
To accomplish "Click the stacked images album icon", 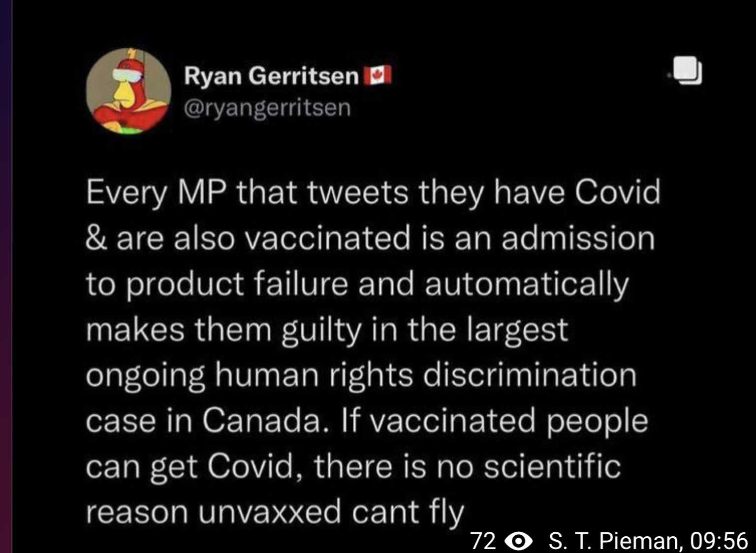I will coord(688,70).
